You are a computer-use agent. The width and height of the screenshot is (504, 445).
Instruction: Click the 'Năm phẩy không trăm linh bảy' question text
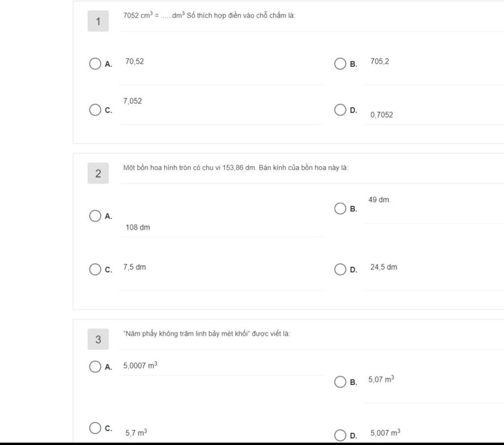click(x=206, y=333)
